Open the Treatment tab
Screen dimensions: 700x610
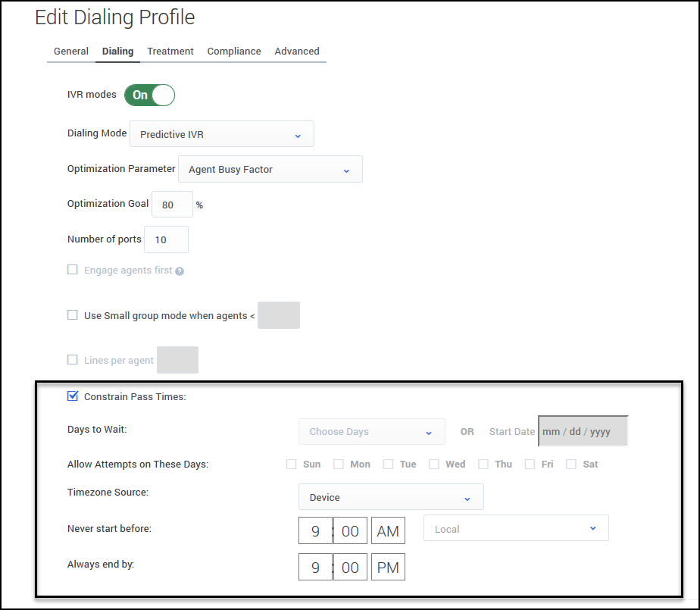(x=170, y=52)
